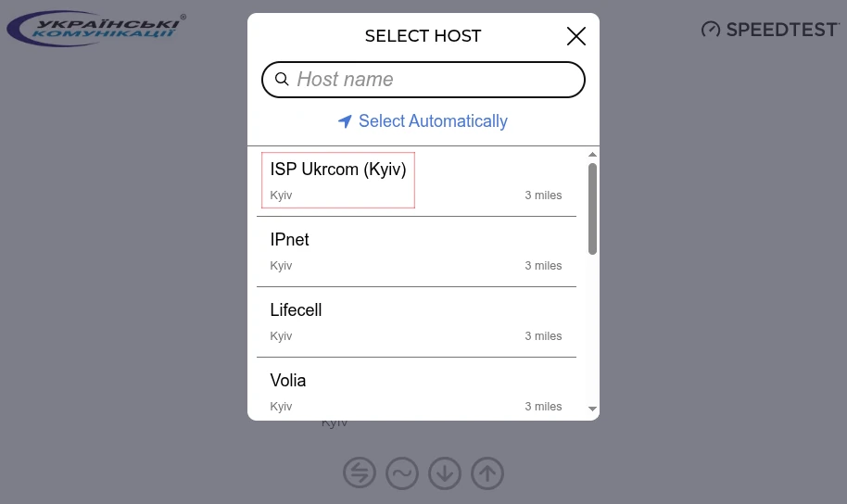Click the Speedtest gauge icon
847x504 pixels.
[711, 30]
